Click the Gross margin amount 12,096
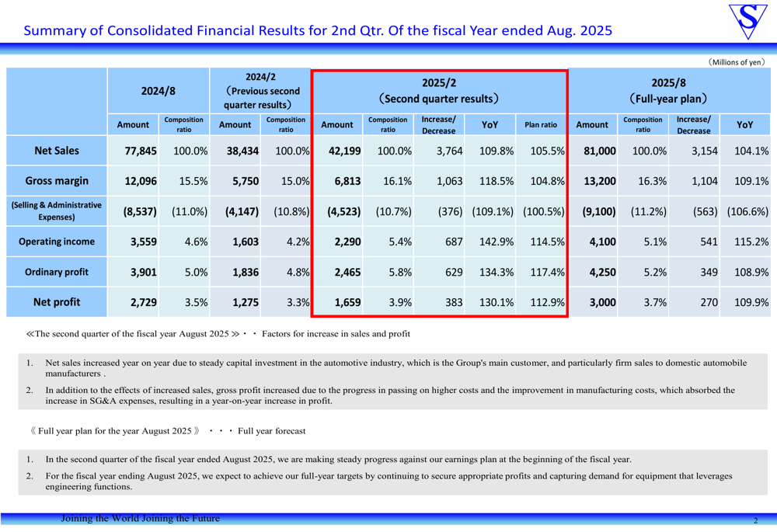Screen dimensions: 777x532 (140, 181)
